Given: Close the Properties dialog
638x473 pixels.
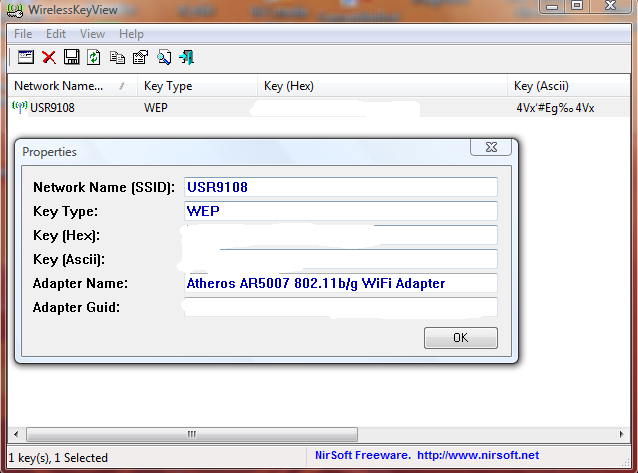Looking at the screenshot, I should pos(491,147).
